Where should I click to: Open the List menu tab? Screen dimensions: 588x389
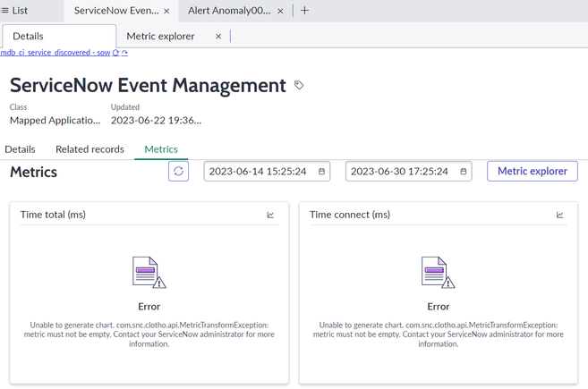[x=14, y=11]
